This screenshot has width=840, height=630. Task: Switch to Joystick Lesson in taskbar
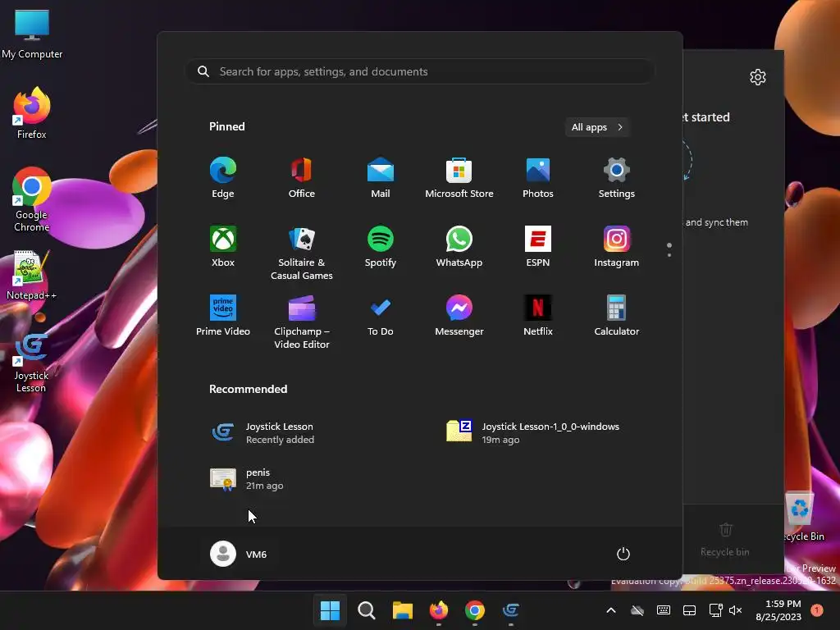[x=511, y=610]
